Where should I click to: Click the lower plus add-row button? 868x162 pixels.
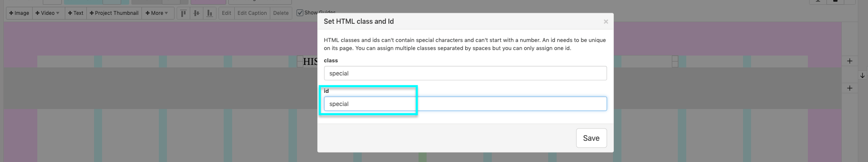click(850, 88)
